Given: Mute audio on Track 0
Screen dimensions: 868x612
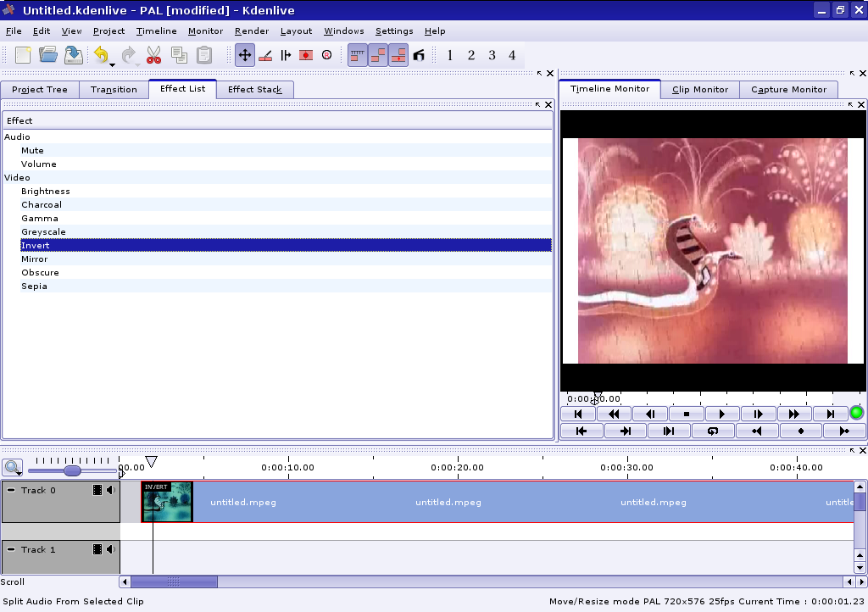Looking at the screenshot, I should pyautogui.click(x=110, y=490).
